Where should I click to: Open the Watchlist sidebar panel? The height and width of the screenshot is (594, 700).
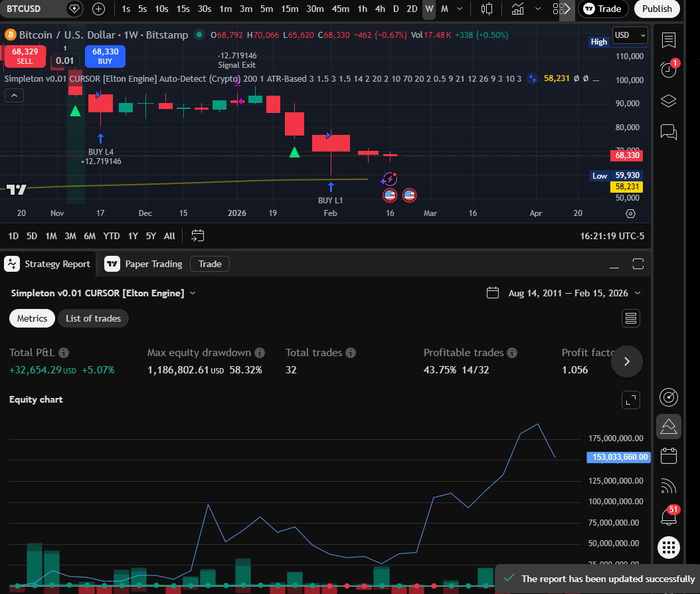pyautogui.click(x=669, y=41)
